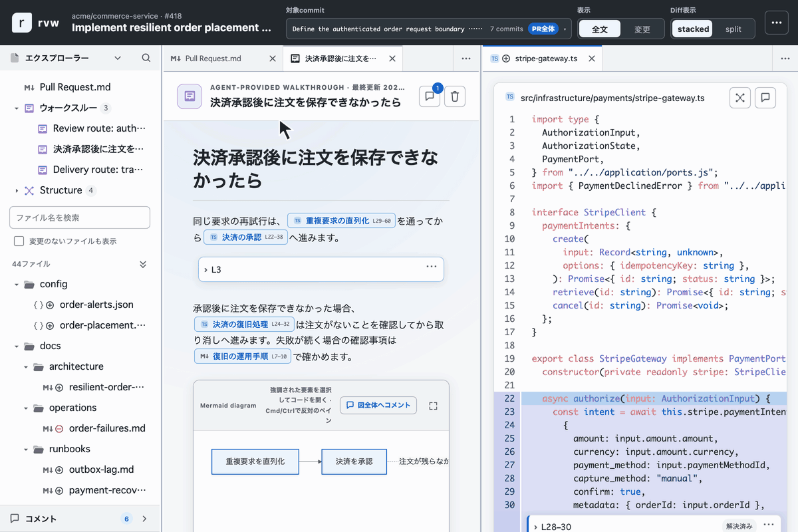This screenshot has height=532, width=798.
Task: Collapse the architecture folder
Action: [26, 366]
